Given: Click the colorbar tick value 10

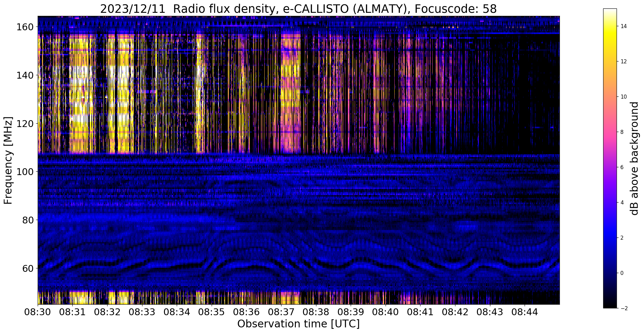Looking at the screenshot, I should tap(624, 97).
